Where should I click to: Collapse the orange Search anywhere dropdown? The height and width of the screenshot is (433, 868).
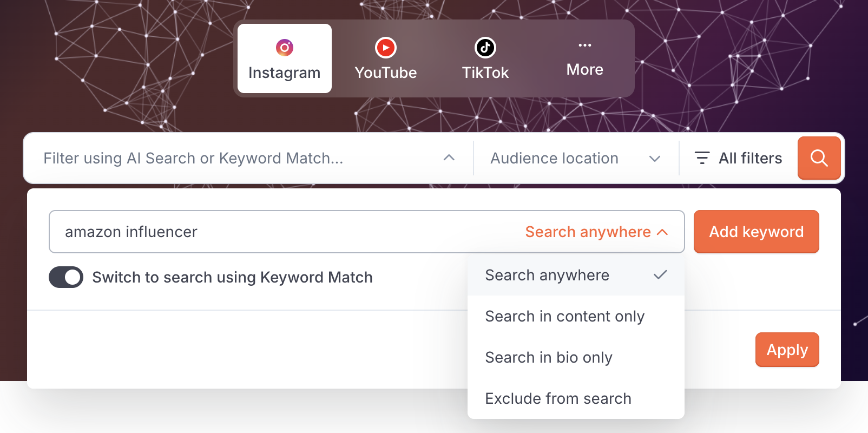point(596,232)
